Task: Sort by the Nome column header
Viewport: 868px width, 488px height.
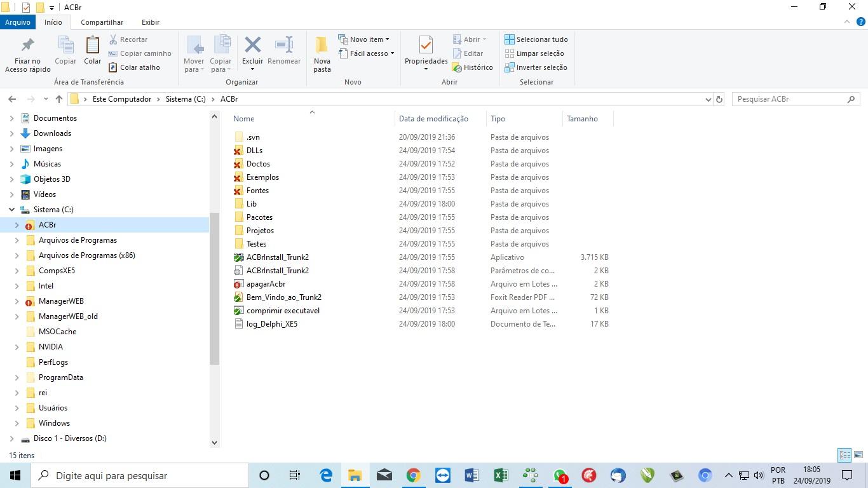Action: coord(311,119)
